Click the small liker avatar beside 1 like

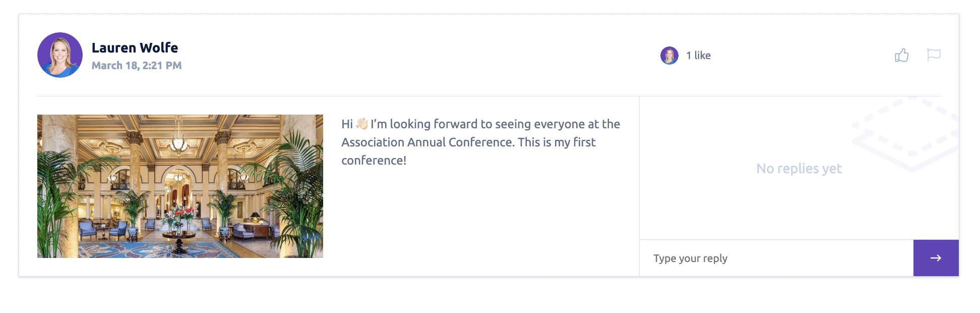669,56
